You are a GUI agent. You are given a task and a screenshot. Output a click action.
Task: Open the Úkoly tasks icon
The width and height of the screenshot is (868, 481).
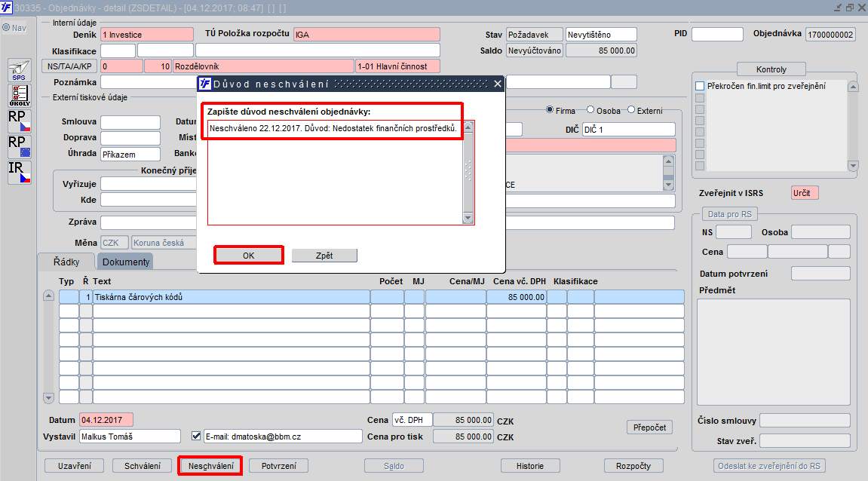coord(20,95)
